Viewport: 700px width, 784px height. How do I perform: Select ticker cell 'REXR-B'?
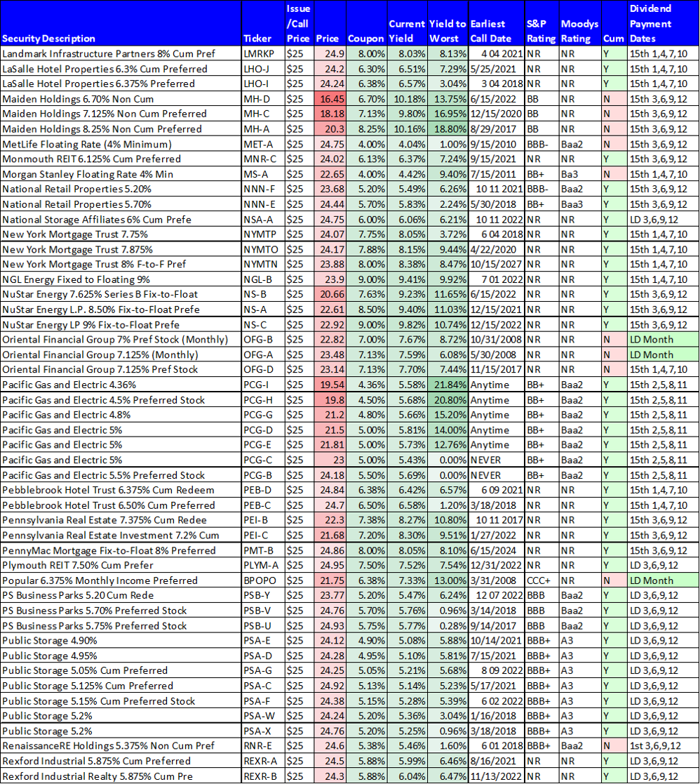[263, 776]
